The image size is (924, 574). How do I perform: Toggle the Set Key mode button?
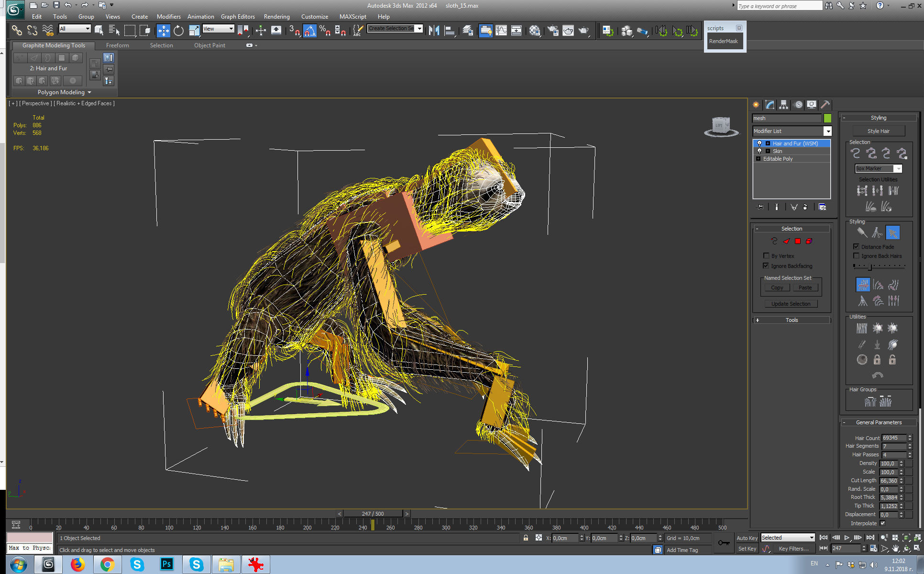coord(747,549)
